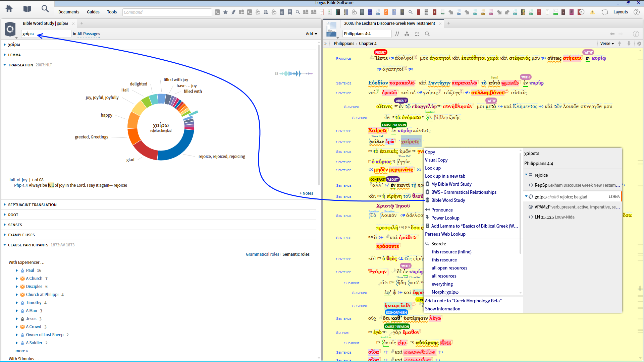Viewport: 644px width, 362px height.
Task: Expand the ROOT section
Action: [x=5, y=215]
